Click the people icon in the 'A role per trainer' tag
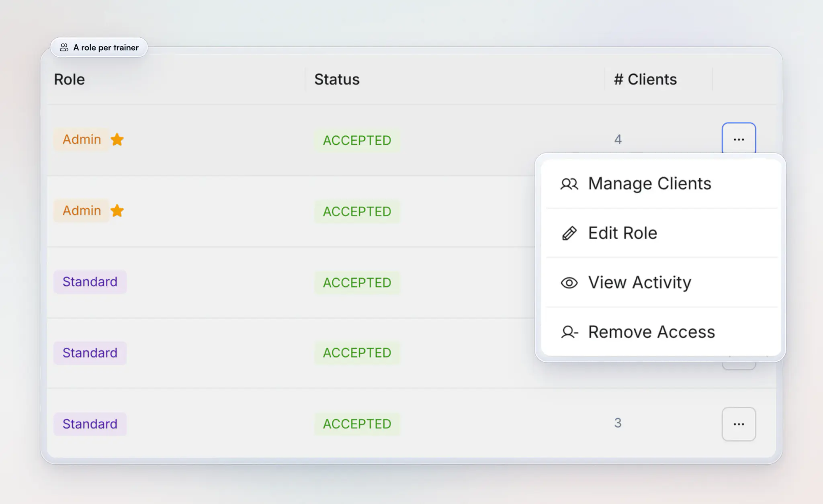This screenshot has width=823, height=504. (64, 47)
